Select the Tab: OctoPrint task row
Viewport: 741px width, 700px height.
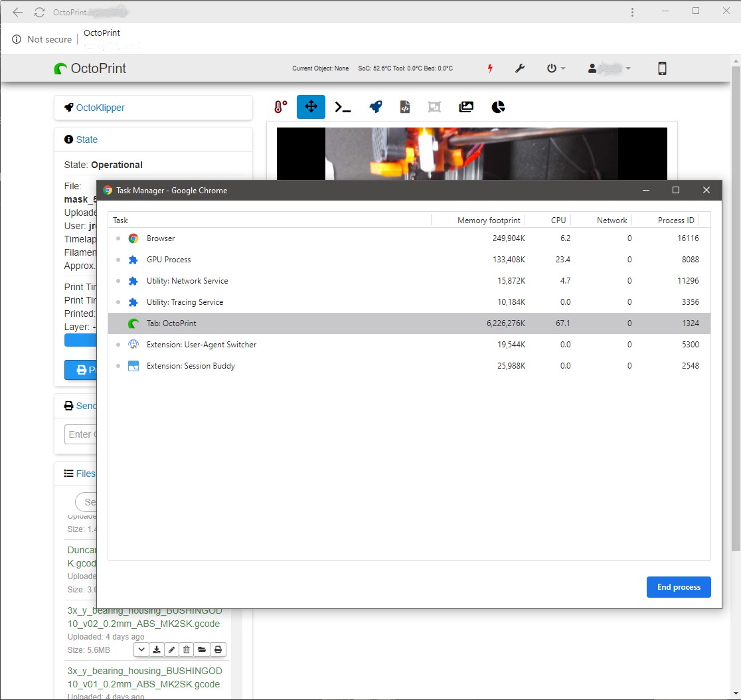409,323
